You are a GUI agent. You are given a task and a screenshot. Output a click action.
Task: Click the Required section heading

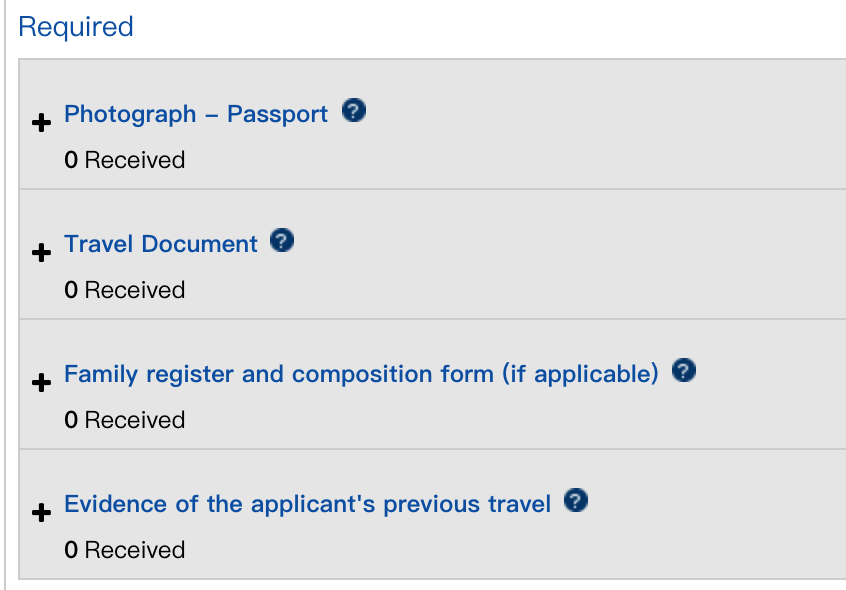(x=76, y=27)
